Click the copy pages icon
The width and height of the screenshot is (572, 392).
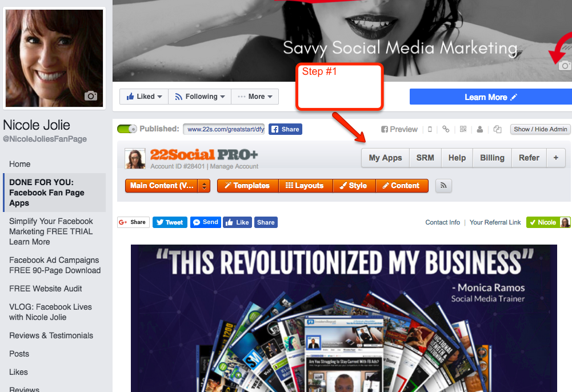click(497, 129)
